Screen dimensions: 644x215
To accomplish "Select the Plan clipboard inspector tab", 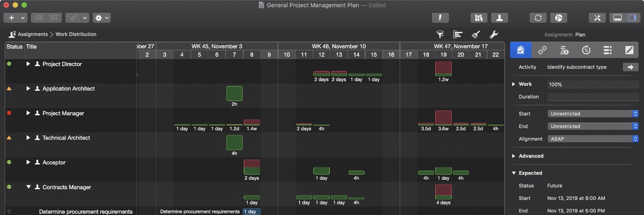I will [x=521, y=50].
